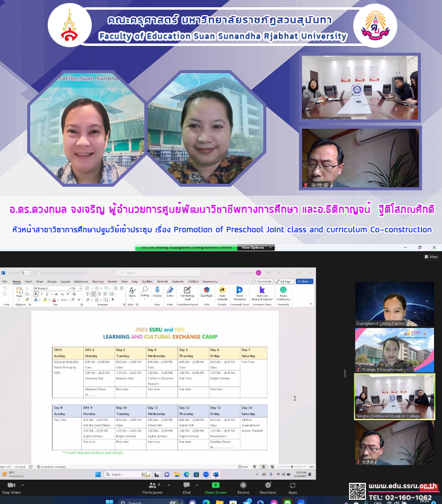
Task: Open the Reactions menu
Action: [x=267, y=485]
